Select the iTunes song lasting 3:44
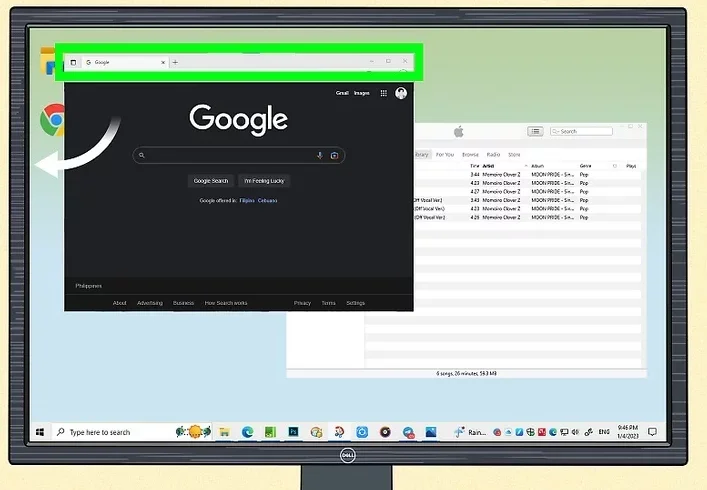This screenshot has width=707, height=490. [527, 174]
